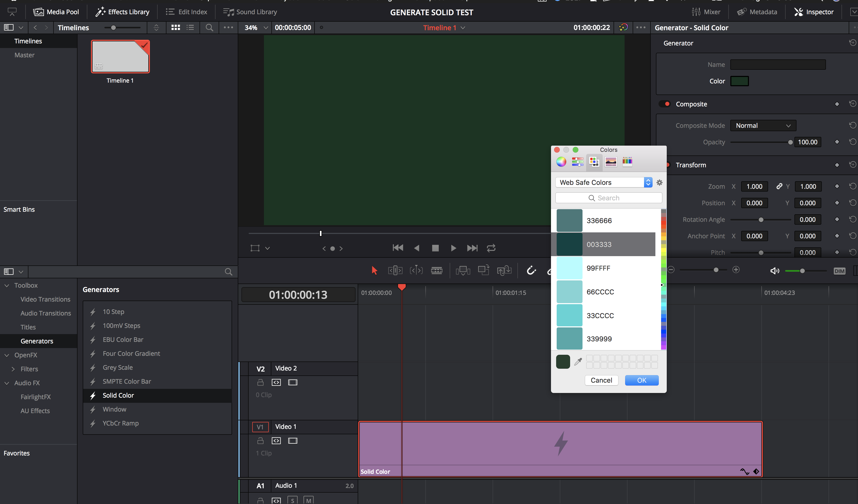The height and width of the screenshot is (504, 858).
Task: Click the media pool search icon
Action: point(209,28)
